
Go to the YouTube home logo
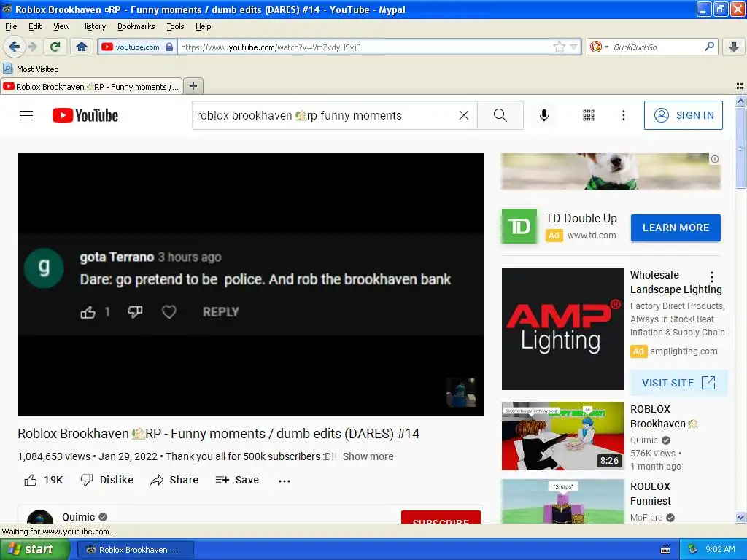click(85, 115)
